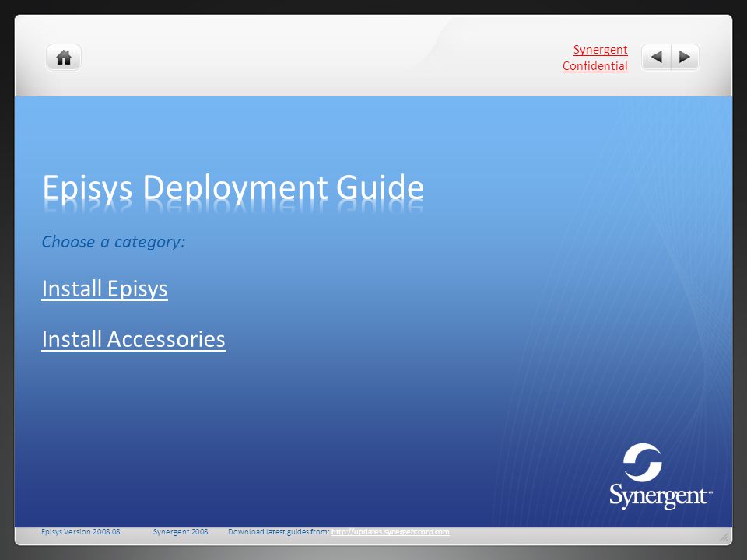Click the 'Download latest guides from:' text
Image resolution: width=747 pixels, height=560 pixels.
click(279, 532)
